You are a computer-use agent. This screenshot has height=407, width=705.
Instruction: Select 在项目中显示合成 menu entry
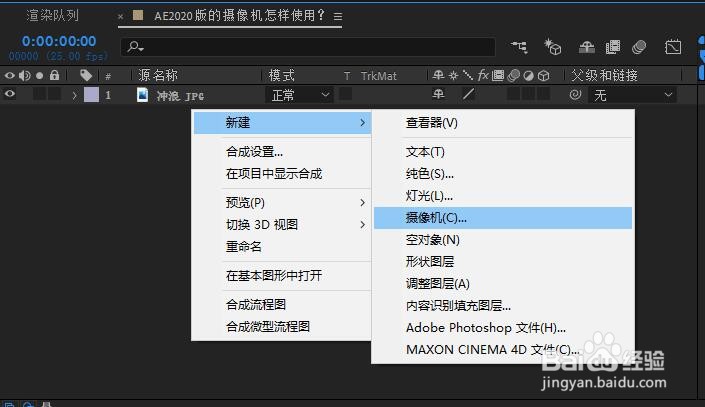coord(282,174)
